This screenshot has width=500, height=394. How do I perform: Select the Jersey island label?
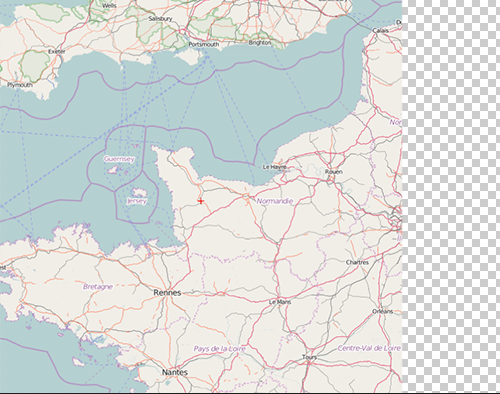point(137,201)
